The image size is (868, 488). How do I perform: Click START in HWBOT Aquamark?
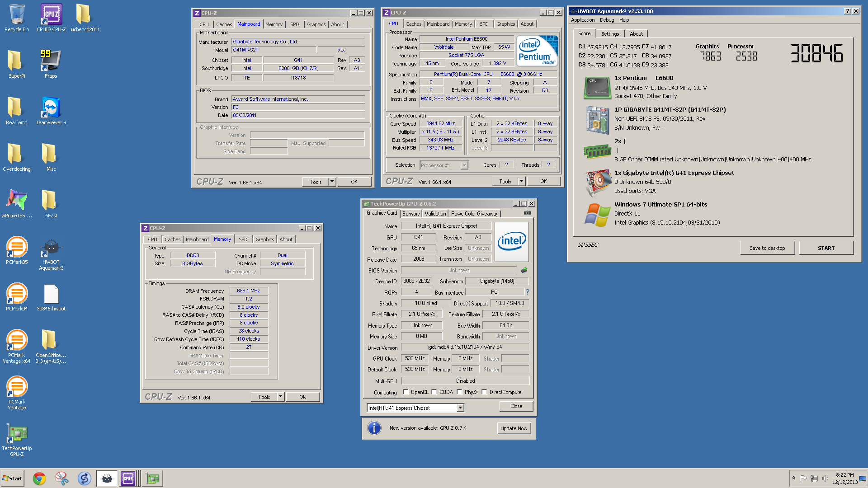(x=826, y=248)
